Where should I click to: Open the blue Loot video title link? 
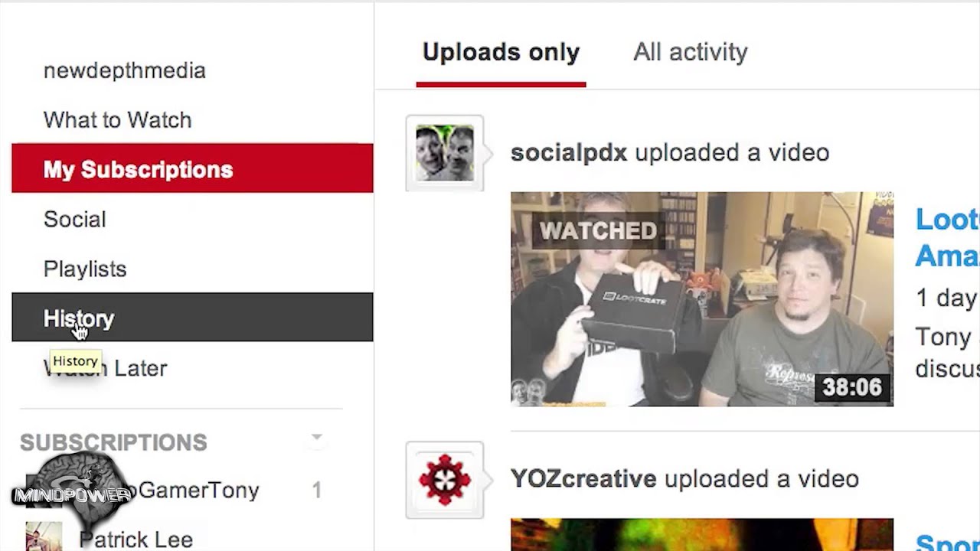pos(947,237)
